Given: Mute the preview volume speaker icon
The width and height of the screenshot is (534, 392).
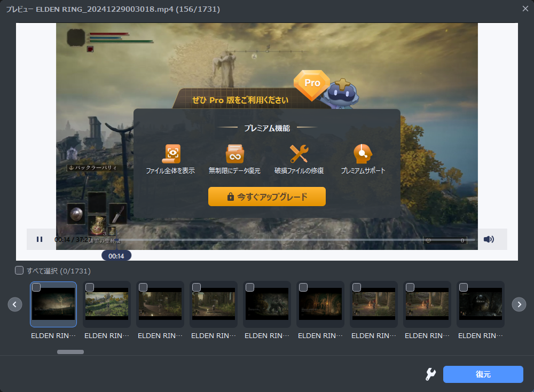Looking at the screenshot, I should point(489,239).
